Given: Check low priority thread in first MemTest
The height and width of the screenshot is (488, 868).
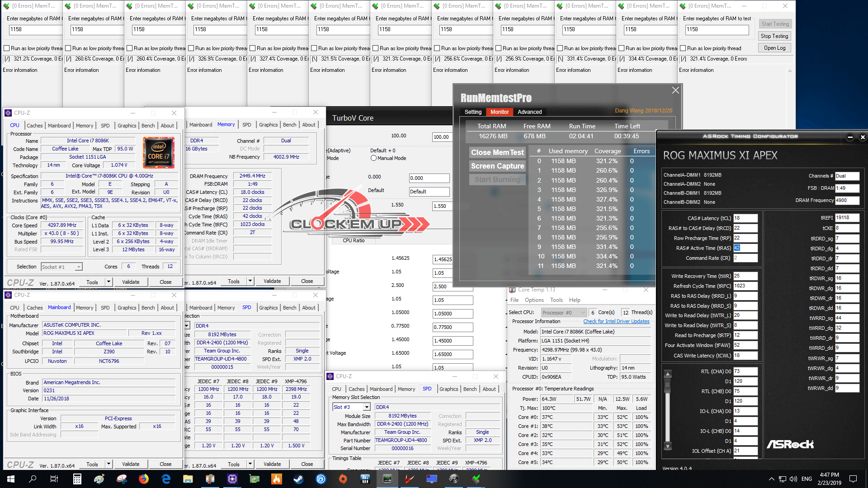Looking at the screenshot, I should coord(7,48).
